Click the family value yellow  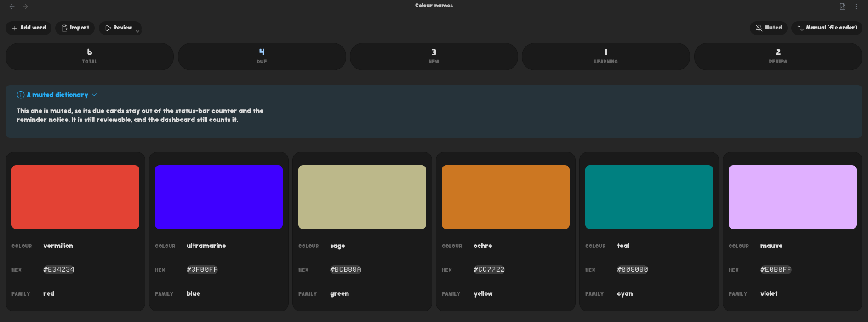pos(483,293)
